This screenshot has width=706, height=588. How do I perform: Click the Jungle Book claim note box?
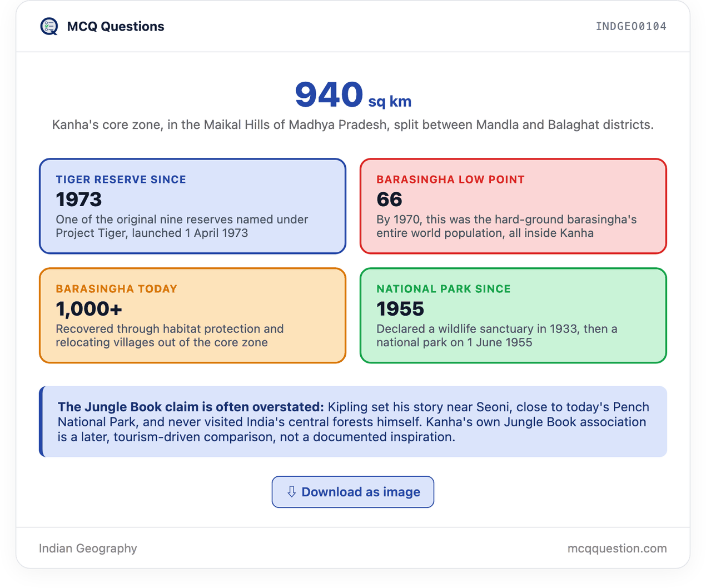click(353, 422)
